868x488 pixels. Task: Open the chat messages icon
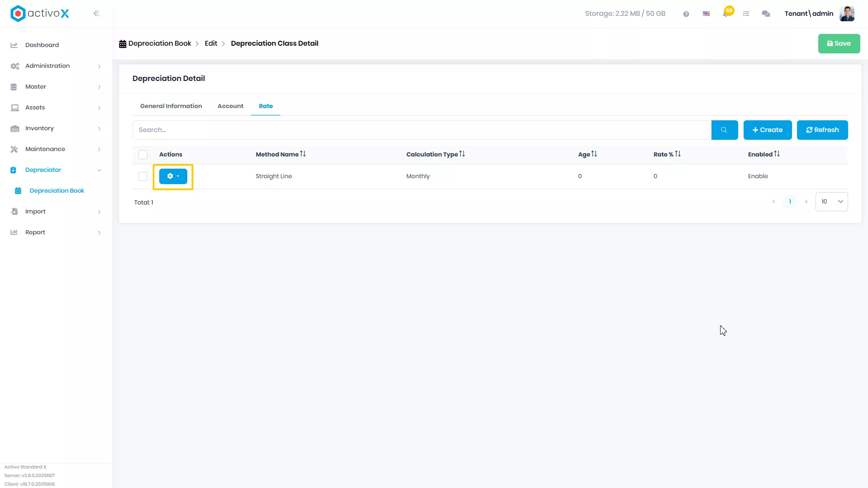click(x=766, y=14)
